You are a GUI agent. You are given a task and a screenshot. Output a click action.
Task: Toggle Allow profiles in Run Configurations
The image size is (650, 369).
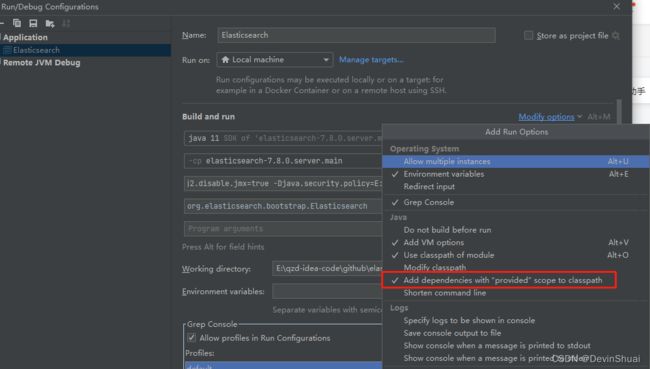pyautogui.click(x=191, y=337)
